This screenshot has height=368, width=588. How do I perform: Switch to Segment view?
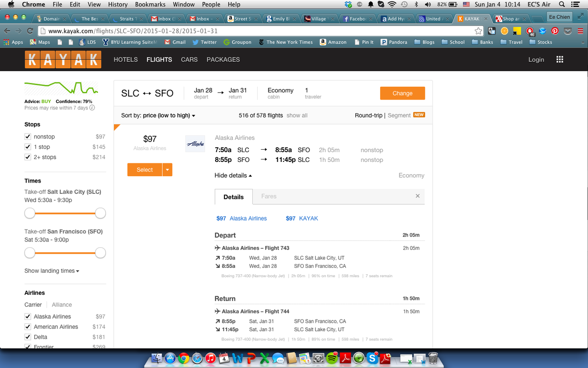(x=399, y=115)
